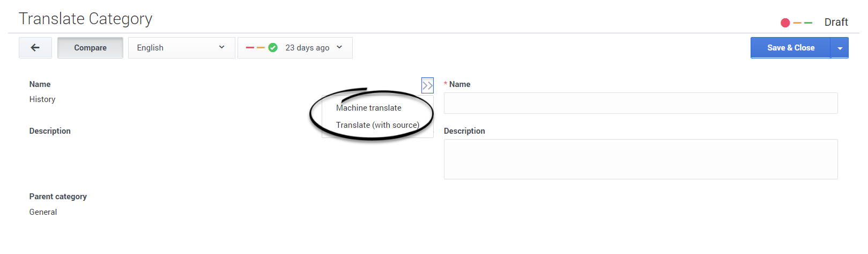Screen dimensions: 868x254
Task: Click the red Draft status dot
Action: [x=785, y=23]
